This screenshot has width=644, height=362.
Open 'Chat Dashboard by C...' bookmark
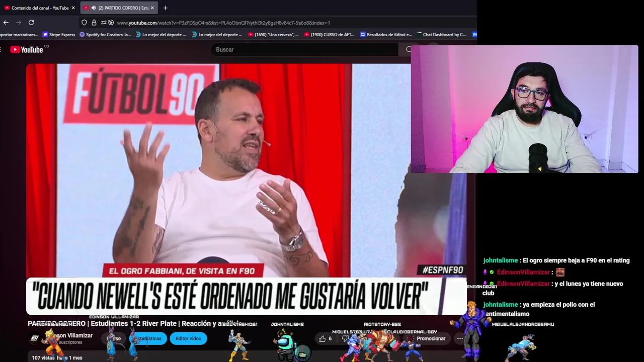(441, 35)
